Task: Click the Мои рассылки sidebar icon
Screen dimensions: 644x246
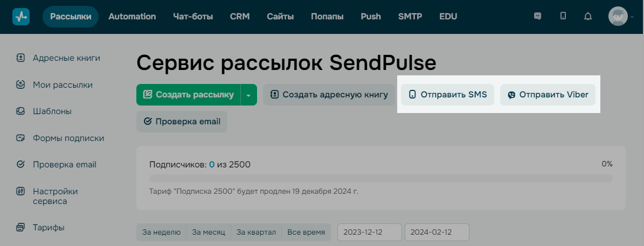Action: point(20,85)
